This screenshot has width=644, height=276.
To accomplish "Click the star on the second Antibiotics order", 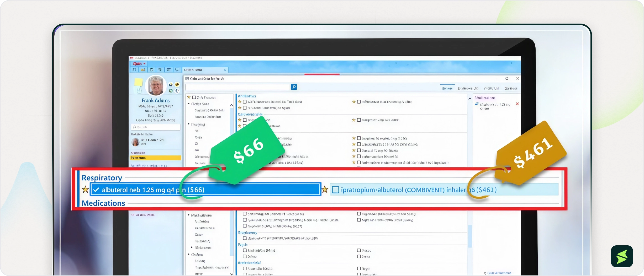I will point(240,108).
